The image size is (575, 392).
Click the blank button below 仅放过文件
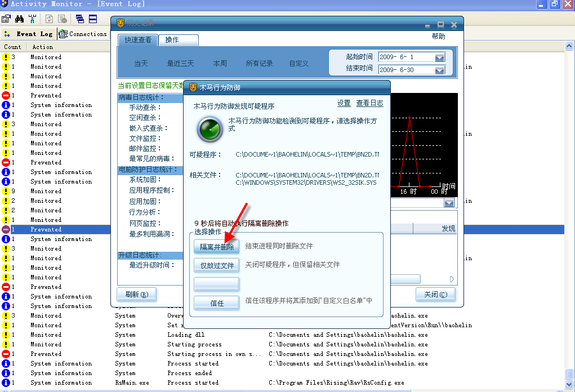coord(216,284)
